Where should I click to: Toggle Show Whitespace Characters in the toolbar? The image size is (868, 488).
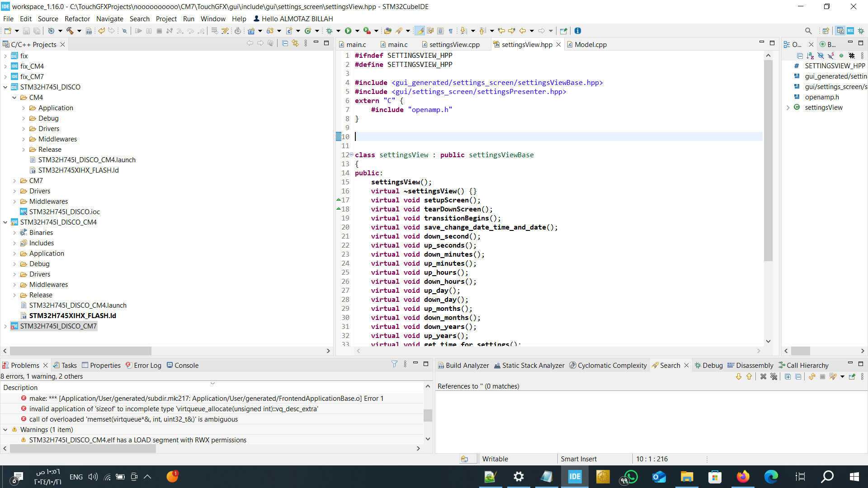pos(451,31)
